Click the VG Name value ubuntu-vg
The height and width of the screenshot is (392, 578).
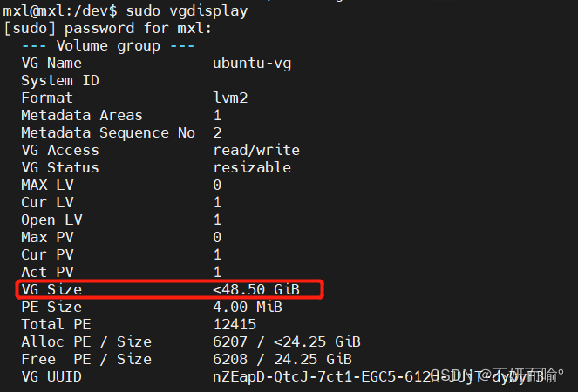[x=252, y=64]
